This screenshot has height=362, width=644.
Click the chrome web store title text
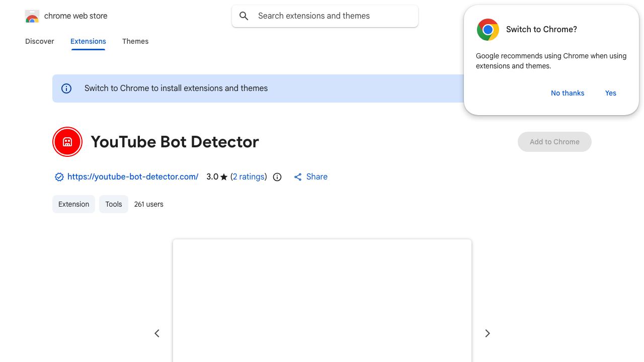[x=76, y=16]
